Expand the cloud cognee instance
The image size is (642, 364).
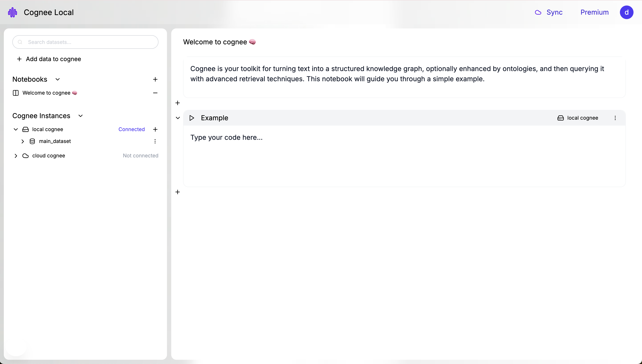(16, 156)
